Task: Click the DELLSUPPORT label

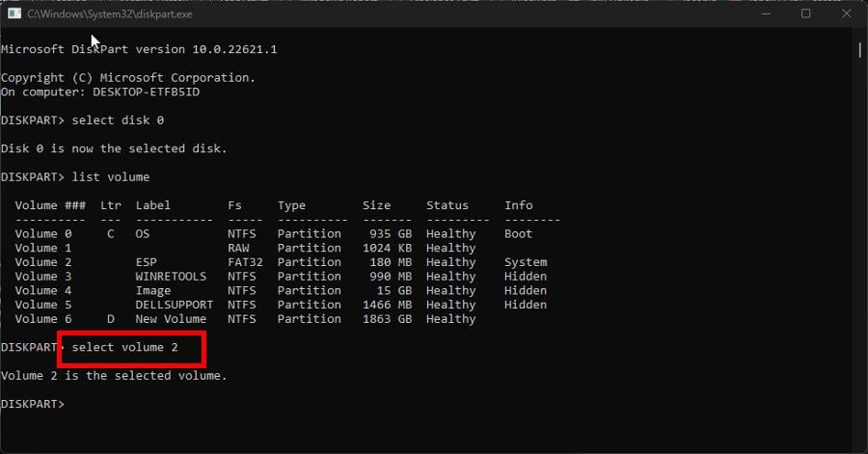Action: [175, 305]
